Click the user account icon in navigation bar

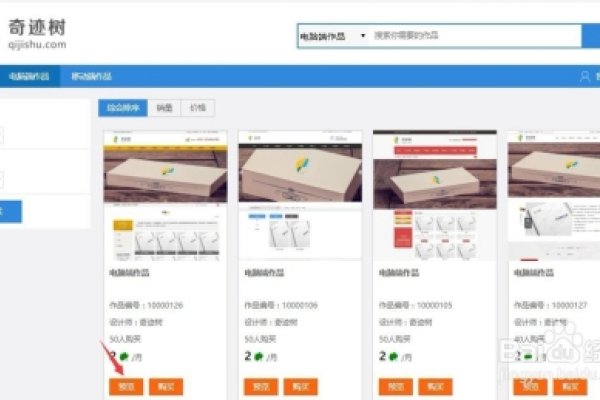[584, 77]
